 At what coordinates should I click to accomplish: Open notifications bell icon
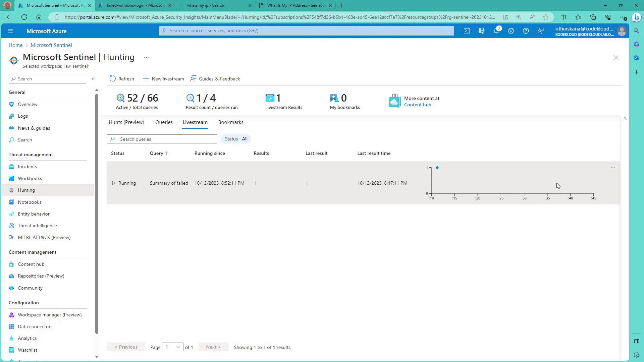point(496,31)
